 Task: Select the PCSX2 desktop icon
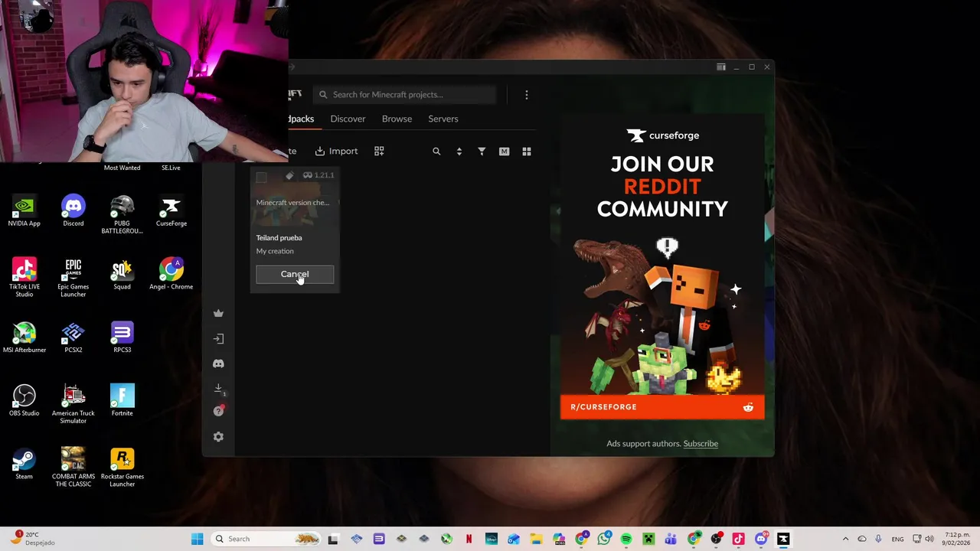73,338
